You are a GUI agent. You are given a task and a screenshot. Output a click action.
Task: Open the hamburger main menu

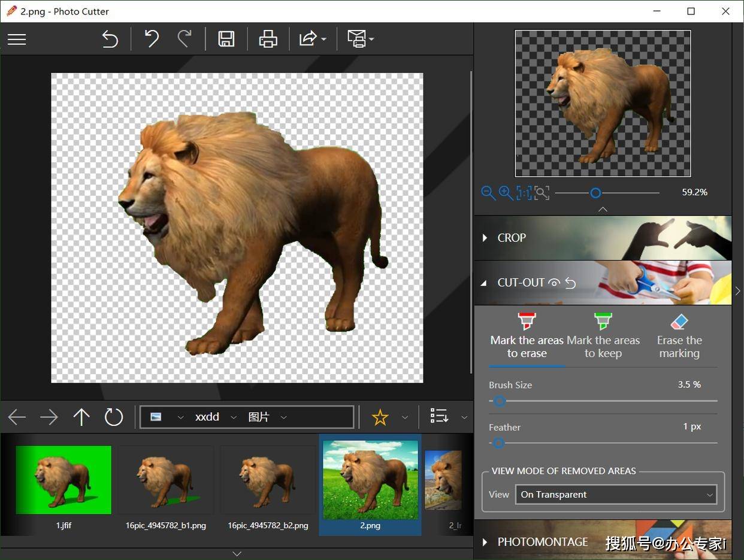point(17,40)
